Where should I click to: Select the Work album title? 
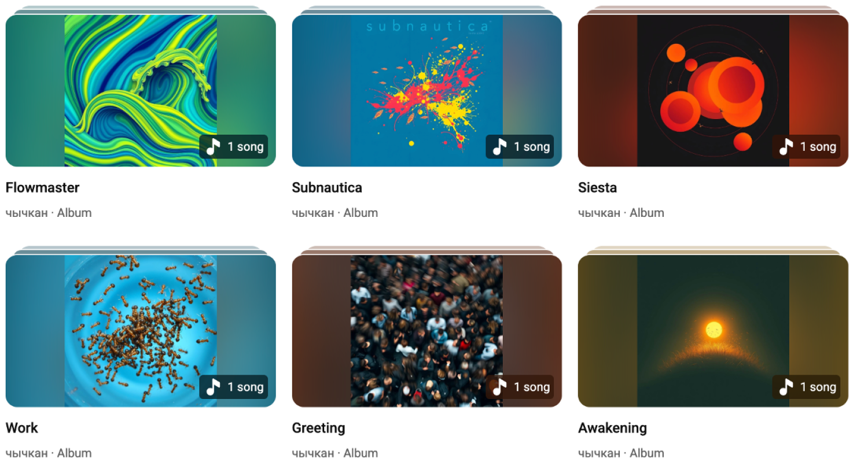coord(22,428)
